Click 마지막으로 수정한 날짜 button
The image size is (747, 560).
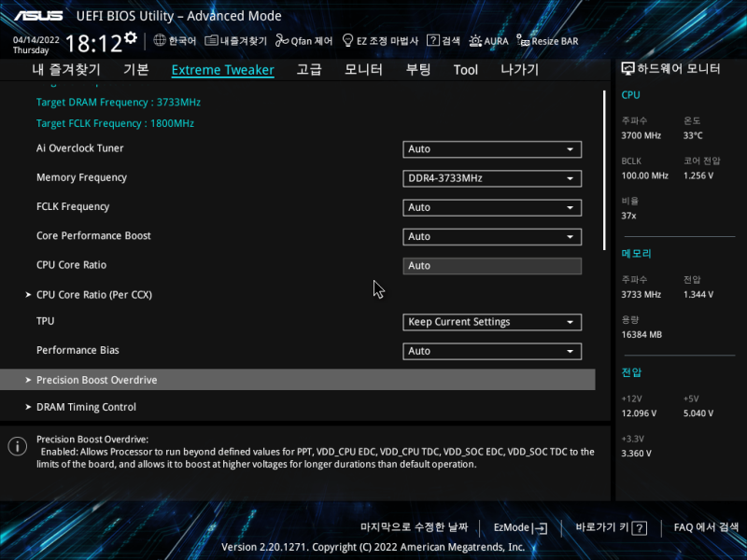(x=414, y=527)
